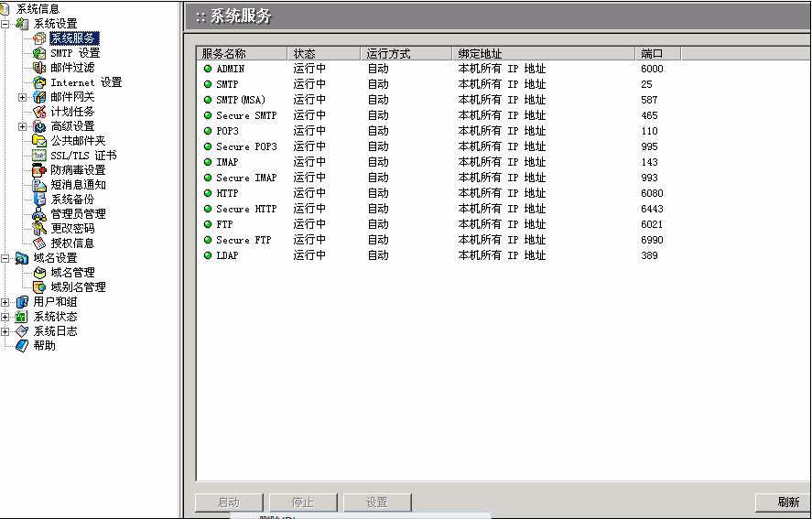This screenshot has height=519, width=812.
Task: Click the 防病毒设置 icon
Action: [x=39, y=170]
